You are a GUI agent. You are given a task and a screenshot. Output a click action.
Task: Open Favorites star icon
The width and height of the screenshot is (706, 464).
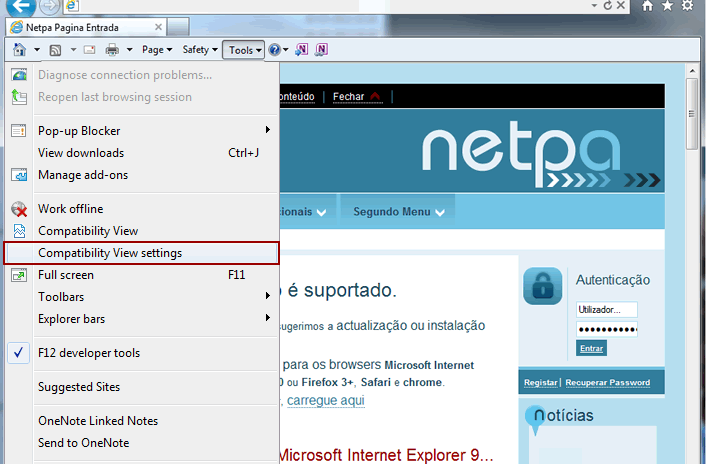(667, 5)
